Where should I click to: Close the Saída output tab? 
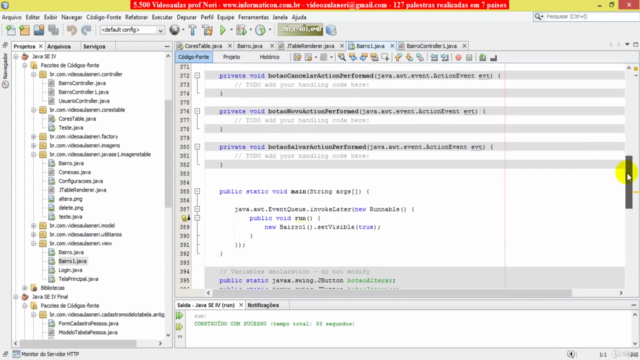(241, 305)
